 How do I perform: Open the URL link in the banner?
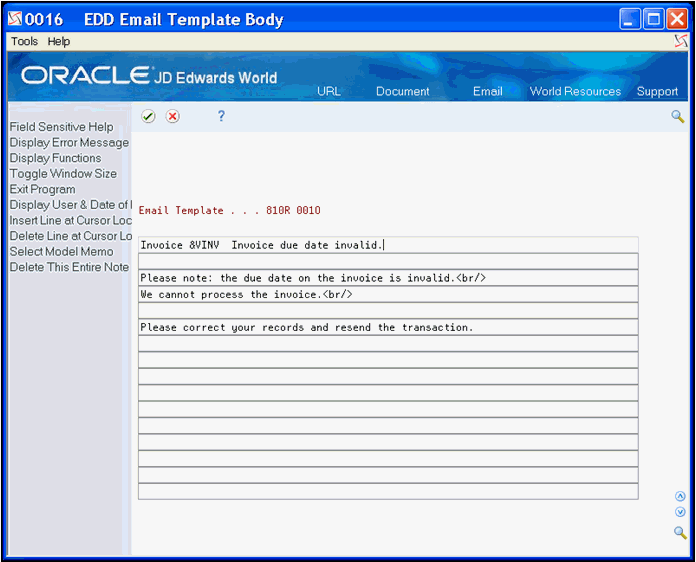328,91
